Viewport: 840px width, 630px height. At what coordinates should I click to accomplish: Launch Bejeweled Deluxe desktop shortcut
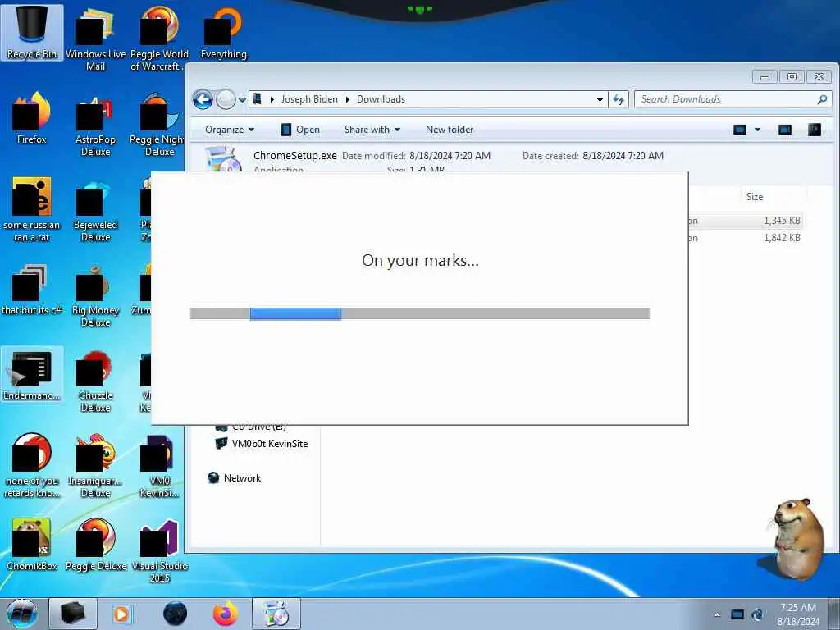click(95, 211)
